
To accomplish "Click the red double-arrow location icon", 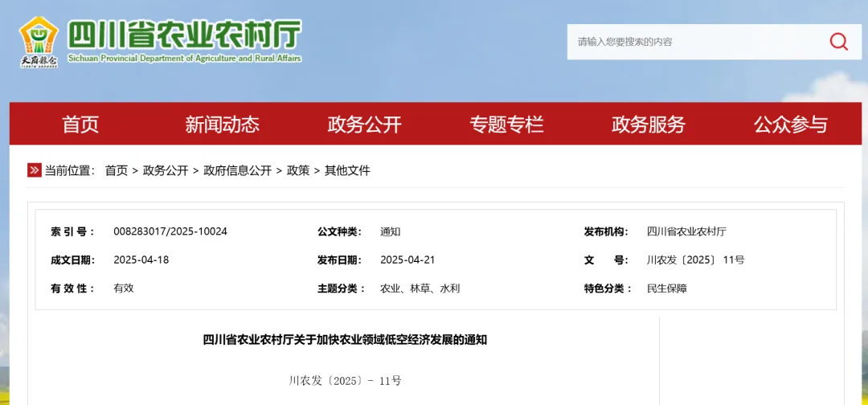I will tap(35, 170).
